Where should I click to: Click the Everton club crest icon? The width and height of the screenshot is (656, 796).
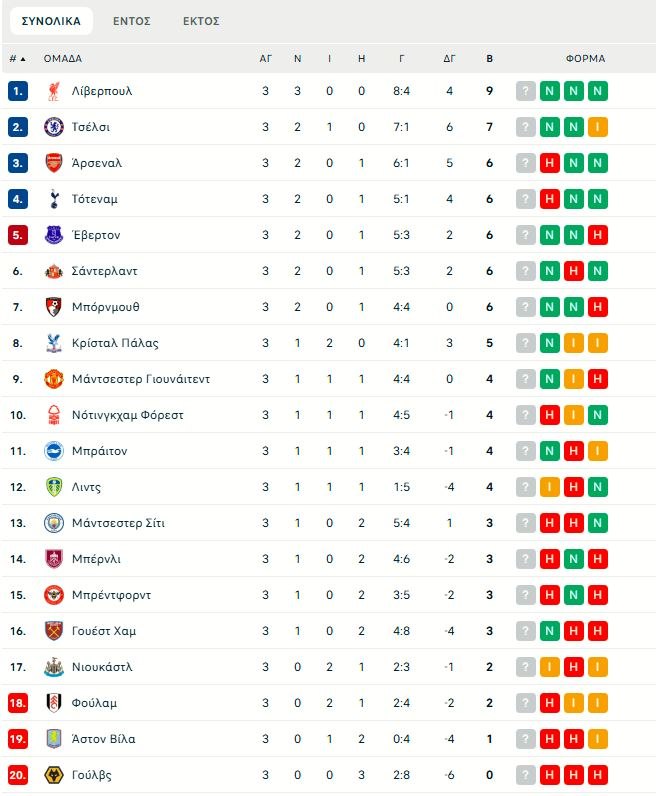click(x=54, y=235)
